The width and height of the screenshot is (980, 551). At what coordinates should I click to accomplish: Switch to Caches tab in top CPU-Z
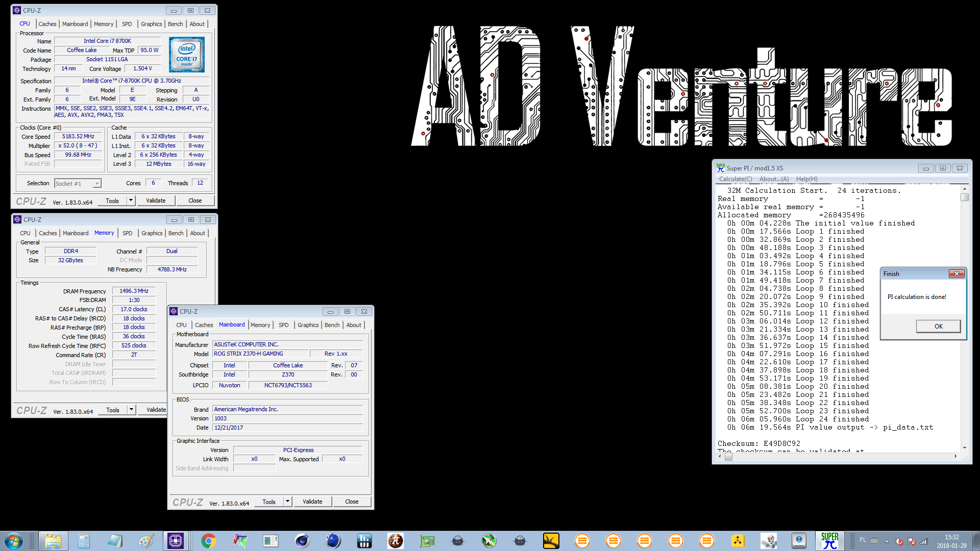(47, 24)
